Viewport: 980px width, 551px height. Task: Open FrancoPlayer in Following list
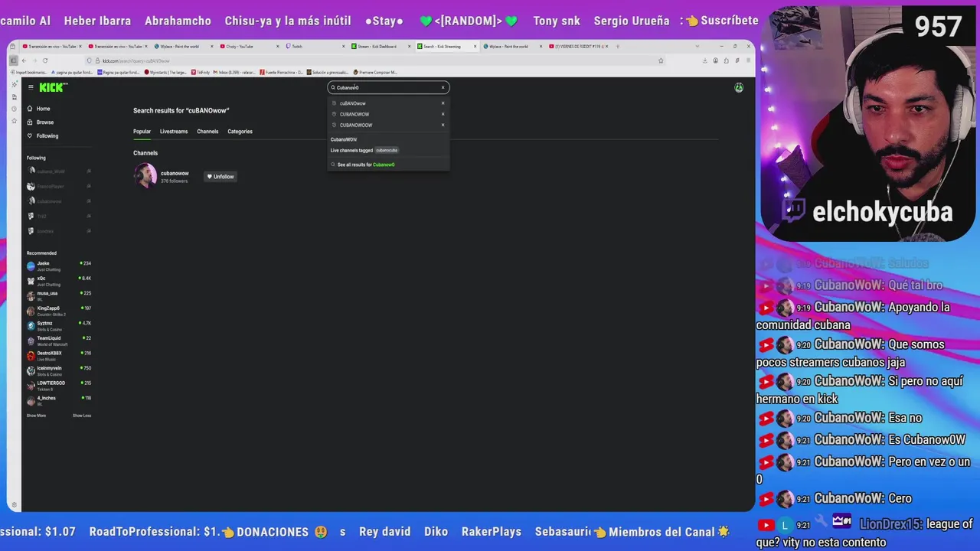[59, 186]
